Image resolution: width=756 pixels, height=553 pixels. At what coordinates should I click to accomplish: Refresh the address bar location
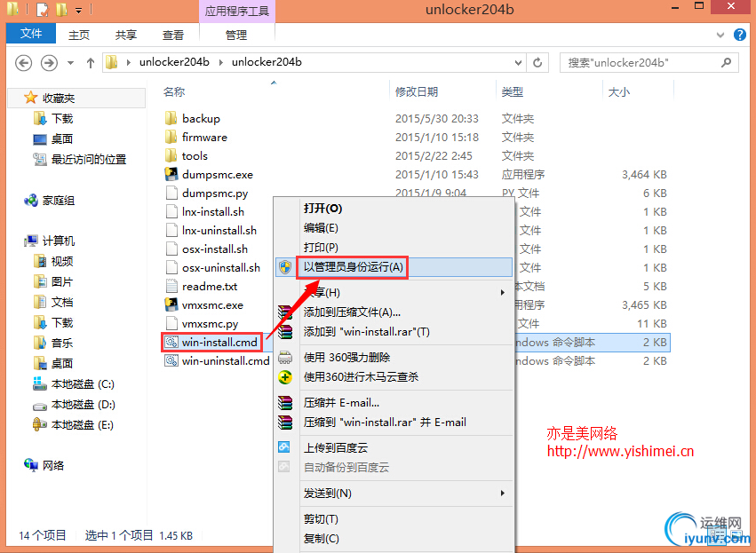point(537,63)
